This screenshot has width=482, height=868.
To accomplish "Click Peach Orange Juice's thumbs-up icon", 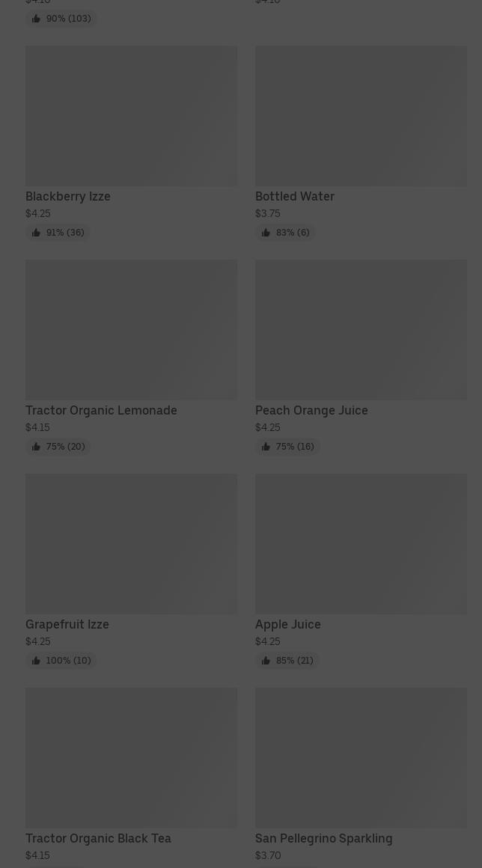I will tap(266, 447).
